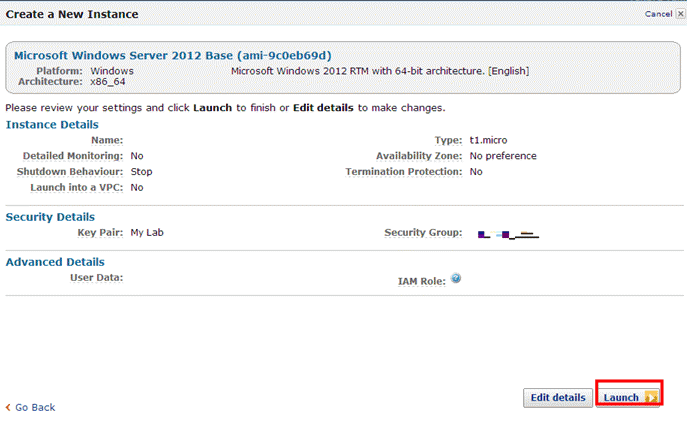
Task: Click the Edit details button
Action: coord(558,398)
